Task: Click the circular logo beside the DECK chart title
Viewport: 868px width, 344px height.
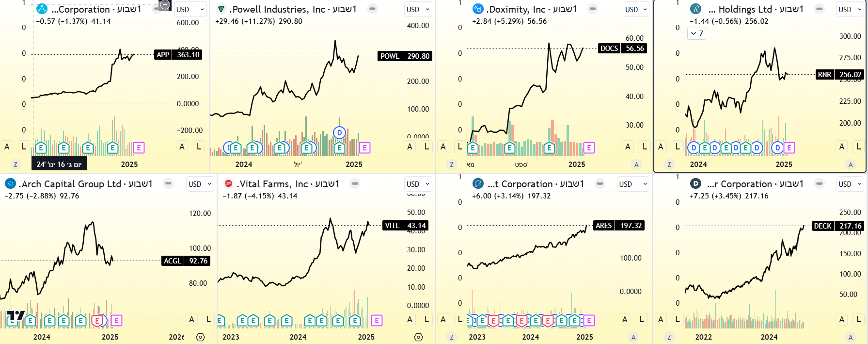Action: click(x=694, y=184)
